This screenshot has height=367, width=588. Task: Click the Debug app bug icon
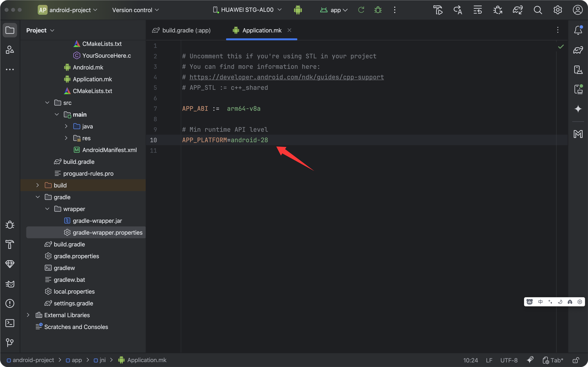point(378,10)
